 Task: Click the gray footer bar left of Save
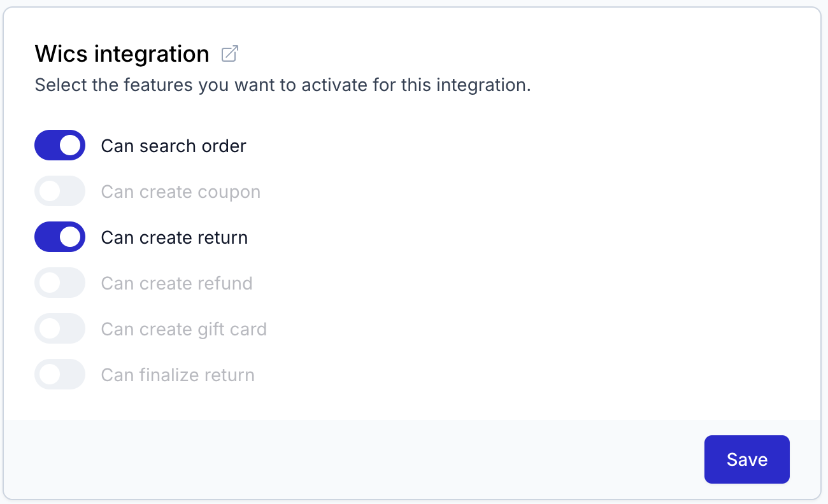click(350, 459)
